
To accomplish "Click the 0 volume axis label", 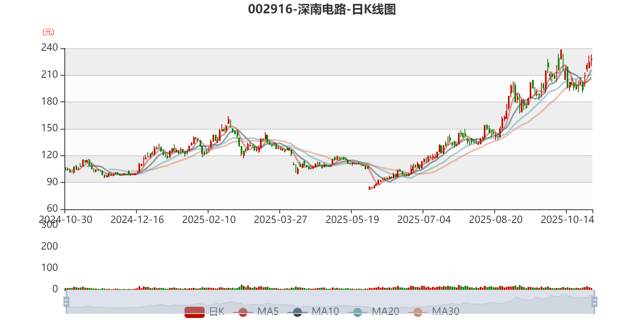I will click(x=55, y=289).
